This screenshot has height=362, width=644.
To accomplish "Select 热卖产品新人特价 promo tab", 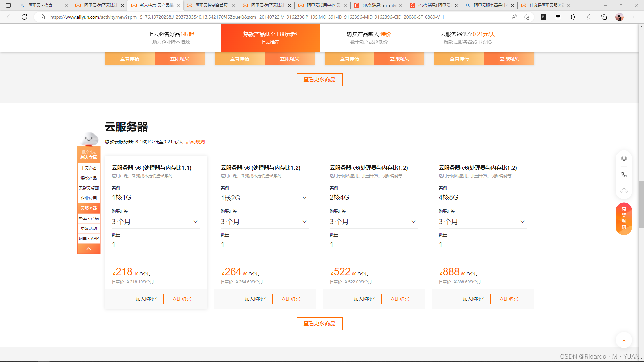I will [369, 38].
